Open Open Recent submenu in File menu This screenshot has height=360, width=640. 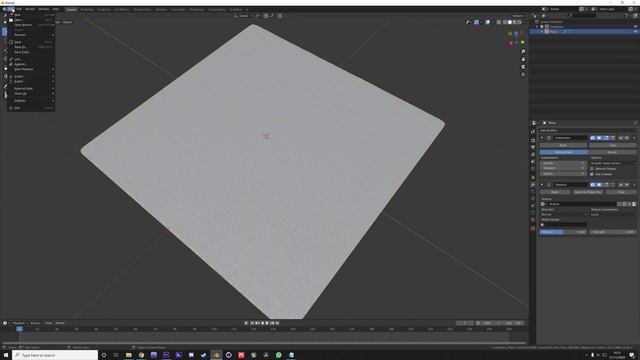click(31, 24)
